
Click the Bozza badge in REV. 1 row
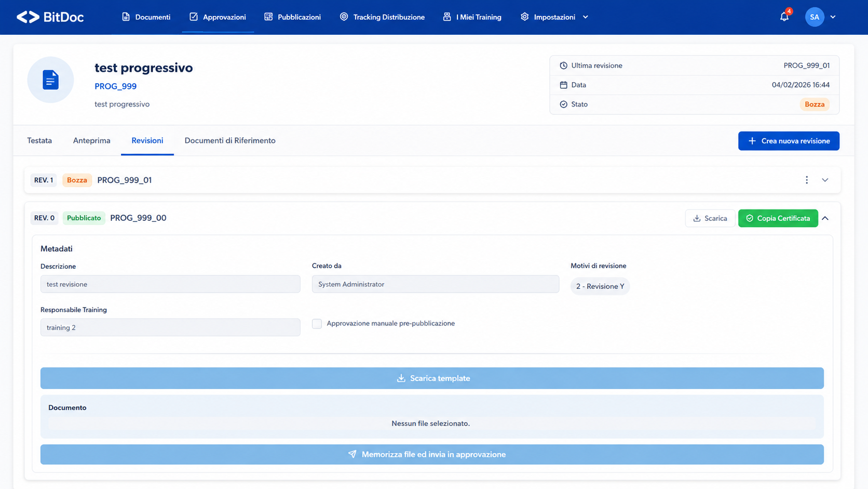point(77,180)
